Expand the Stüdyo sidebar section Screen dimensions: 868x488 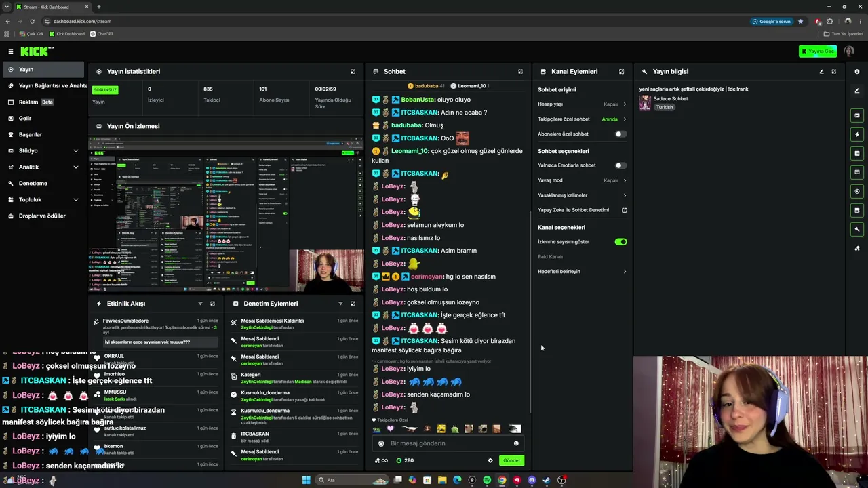click(44, 150)
